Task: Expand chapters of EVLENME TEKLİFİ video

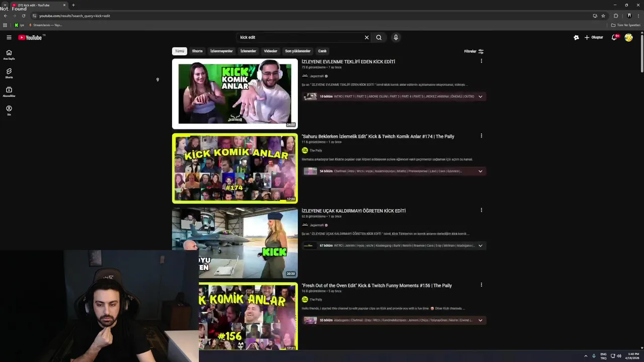Action: pyautogui.click(x=480, y=97)
